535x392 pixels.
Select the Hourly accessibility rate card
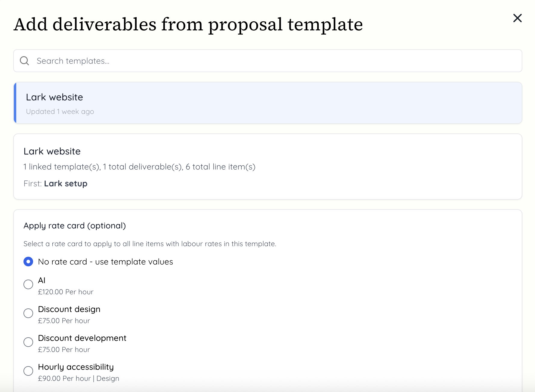[28, 371]
